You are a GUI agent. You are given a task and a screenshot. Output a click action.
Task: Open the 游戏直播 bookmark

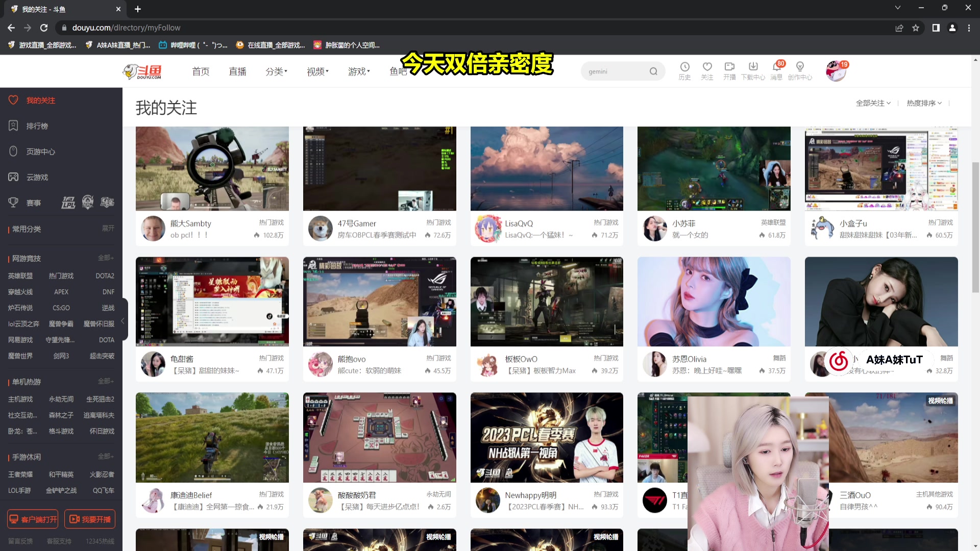tap(42, 45)
